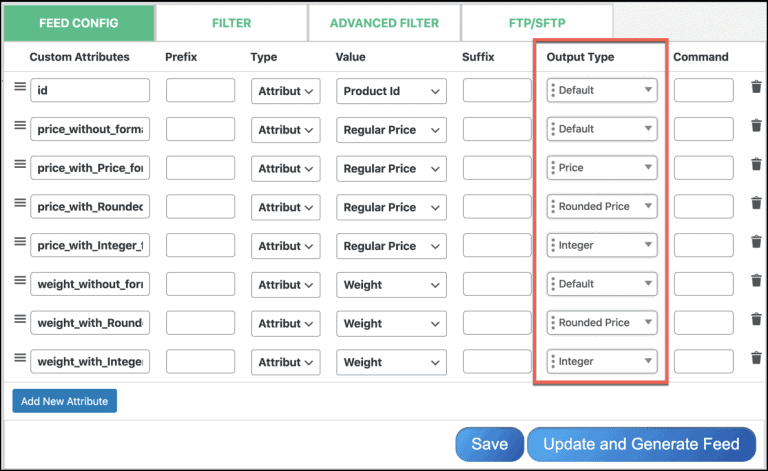
Task: Delete the weight_with_Integer attribute row
Action: (756, 359)
